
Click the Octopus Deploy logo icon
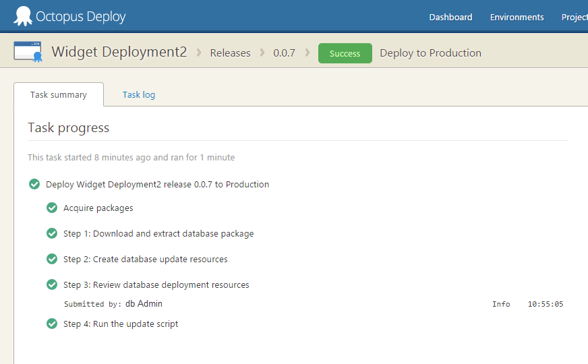[23, 16]
